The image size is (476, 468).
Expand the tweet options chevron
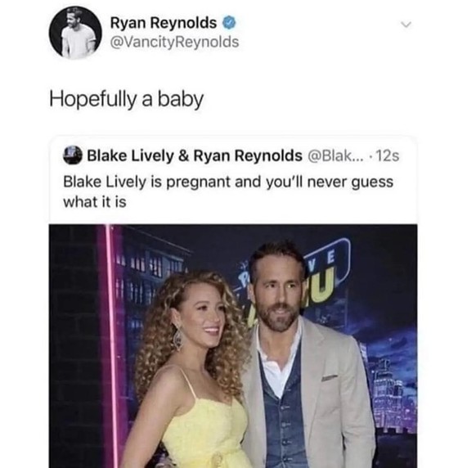(x=406, y=25)
